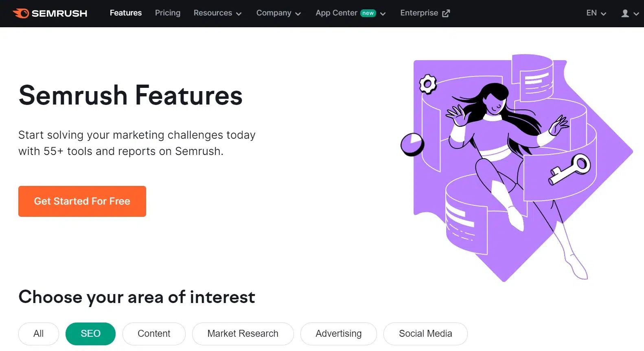Open the user account icon
Image resolution: width=644 pixels, height=351 pixels.
(x=624, y=13)
